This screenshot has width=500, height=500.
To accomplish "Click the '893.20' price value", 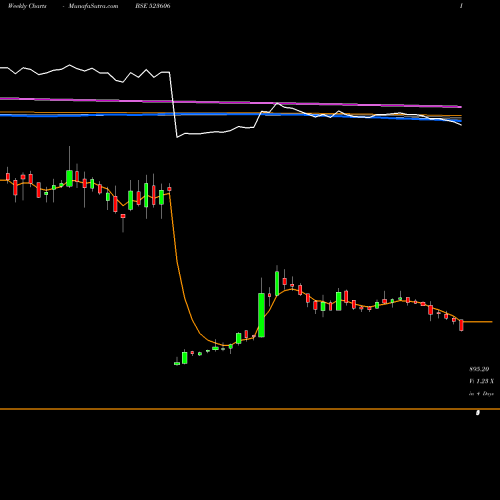I will click(x=479, y=369).
